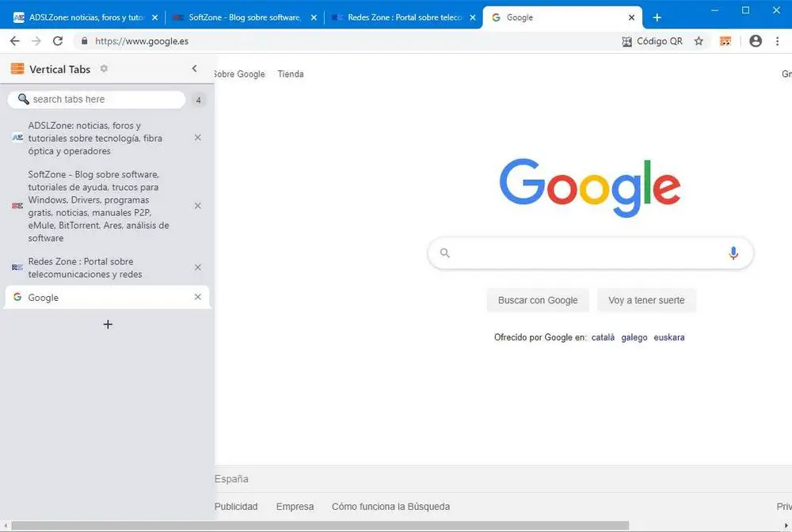792x532 pixels.
Task: Click the magnifier icon in tab search
Action: tap(23, 99)
